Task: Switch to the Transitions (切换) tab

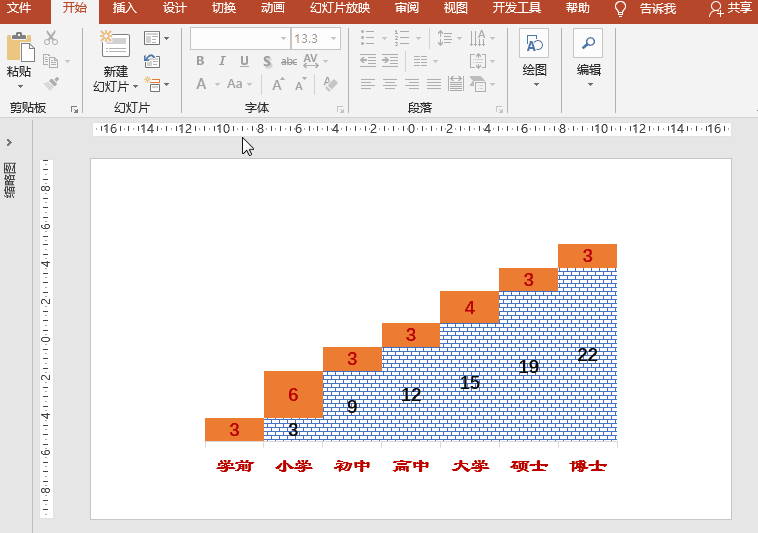Action: 224,8
